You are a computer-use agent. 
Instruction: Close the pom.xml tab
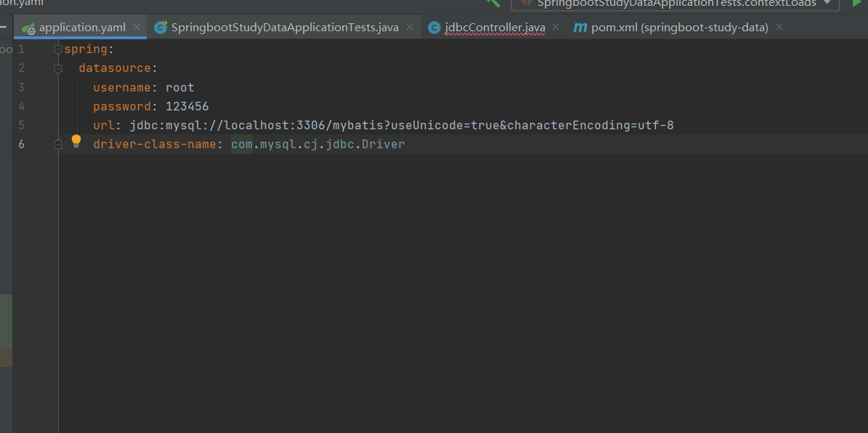(x=779, y=27)
